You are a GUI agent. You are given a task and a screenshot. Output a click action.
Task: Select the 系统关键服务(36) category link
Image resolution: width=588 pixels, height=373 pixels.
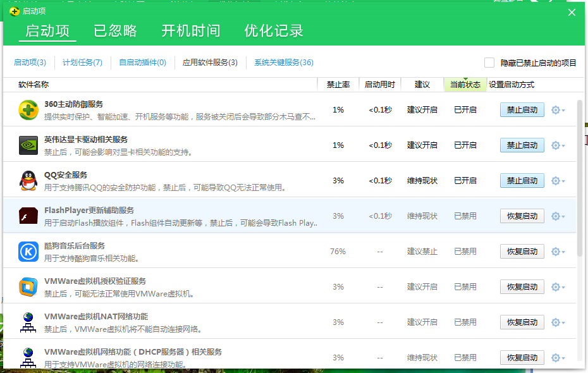[284, 63]
